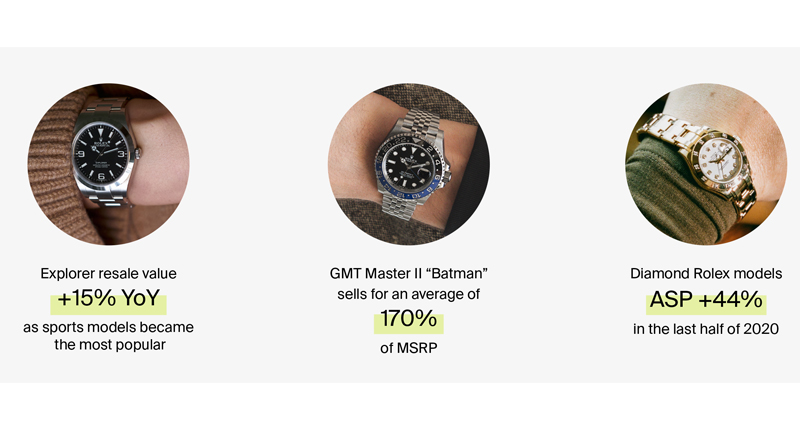Select the highlighted +15% YoY statistic
The image size is (800, 430).
(x=108, y=300)
